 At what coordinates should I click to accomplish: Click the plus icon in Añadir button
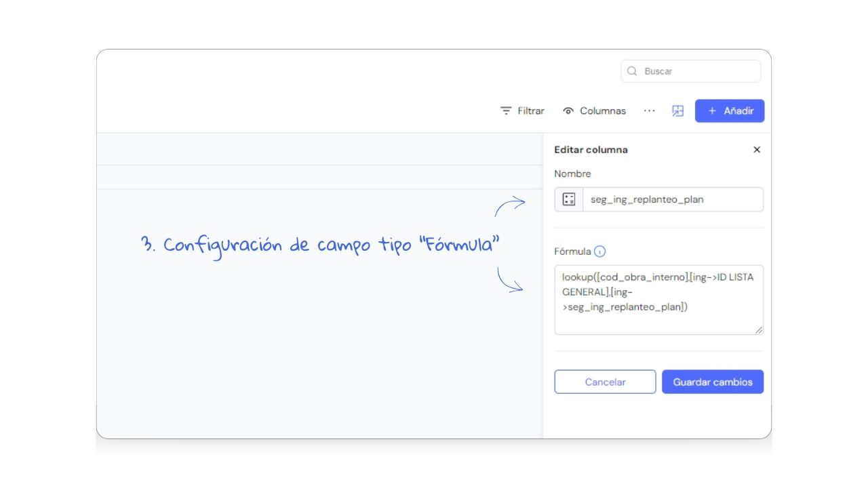pyautogui.click(x=712, y=111)
